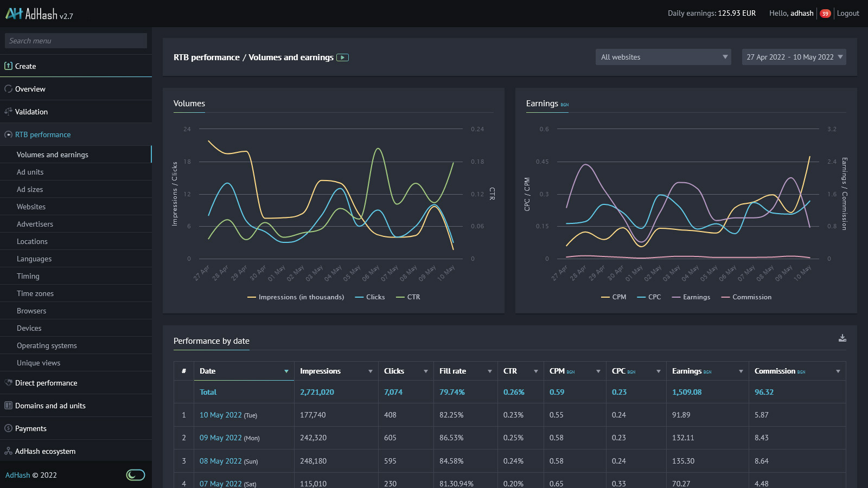This screenshot has width=868, height=488.
Task: Open the Ad units menu item
Action: point(30,172)
